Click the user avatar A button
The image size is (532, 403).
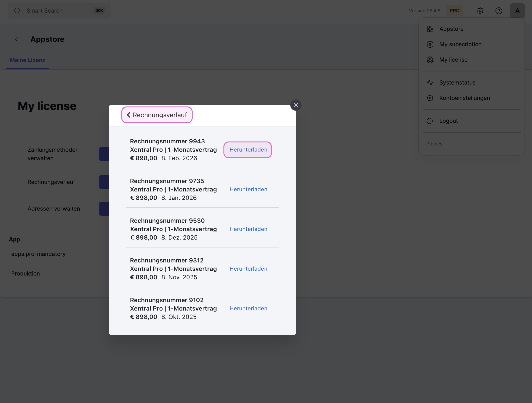tap(517, 11)
